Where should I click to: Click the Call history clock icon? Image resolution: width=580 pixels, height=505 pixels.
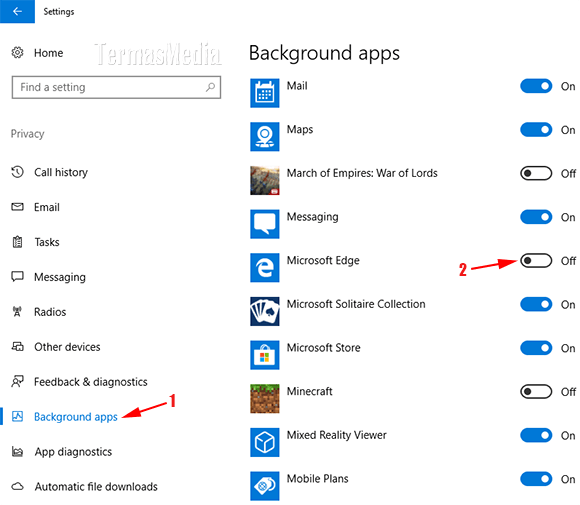(17, 172)
